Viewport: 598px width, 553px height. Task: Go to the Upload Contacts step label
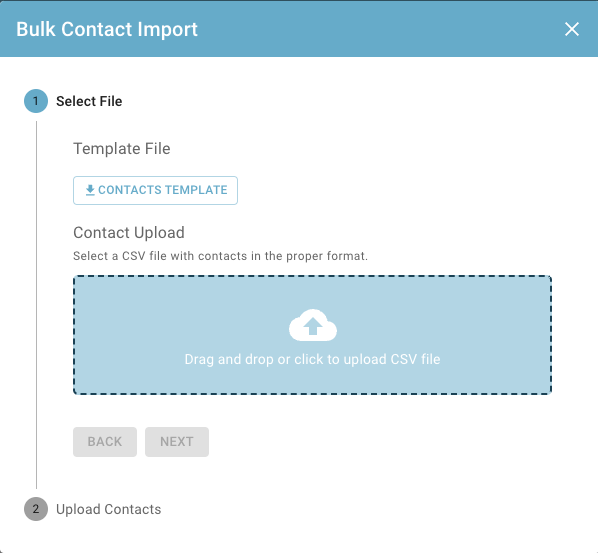coord(109,510)
